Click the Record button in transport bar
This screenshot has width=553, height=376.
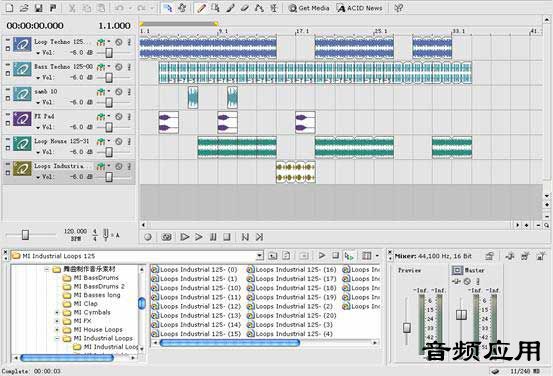[148, 237]
